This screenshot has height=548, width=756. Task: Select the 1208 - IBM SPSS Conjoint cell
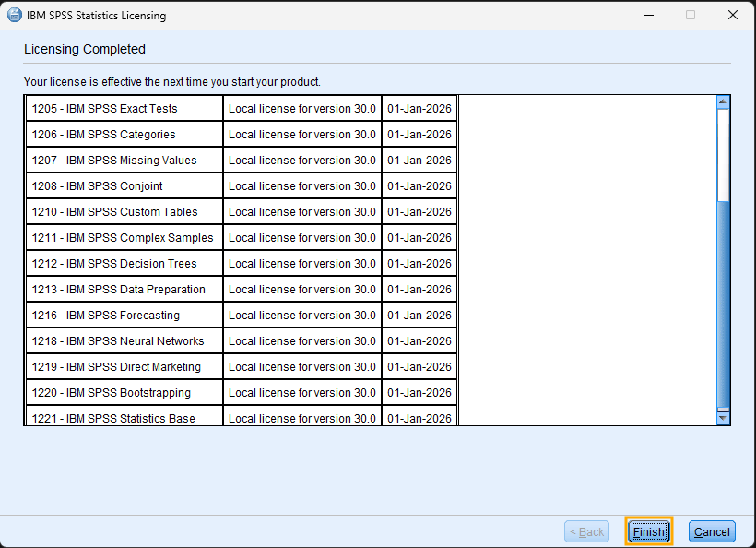(124, 186)
